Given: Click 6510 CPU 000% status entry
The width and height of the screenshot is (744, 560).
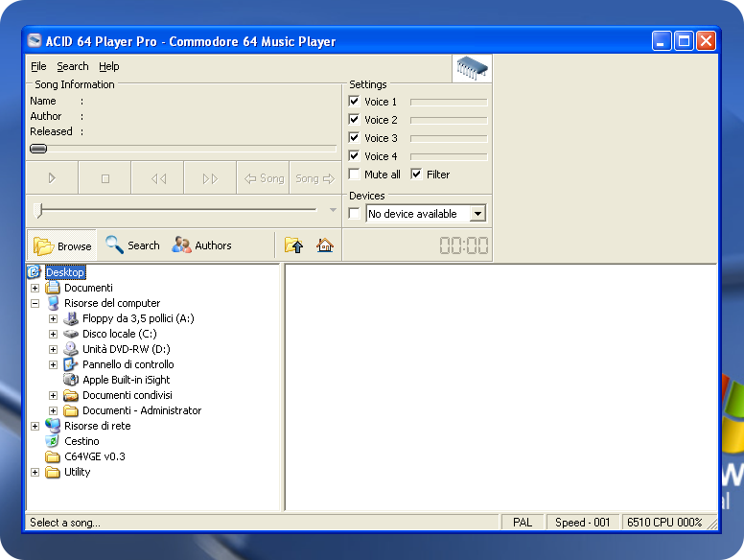Looking at the screenshot, I should click(x=664, y=523).
